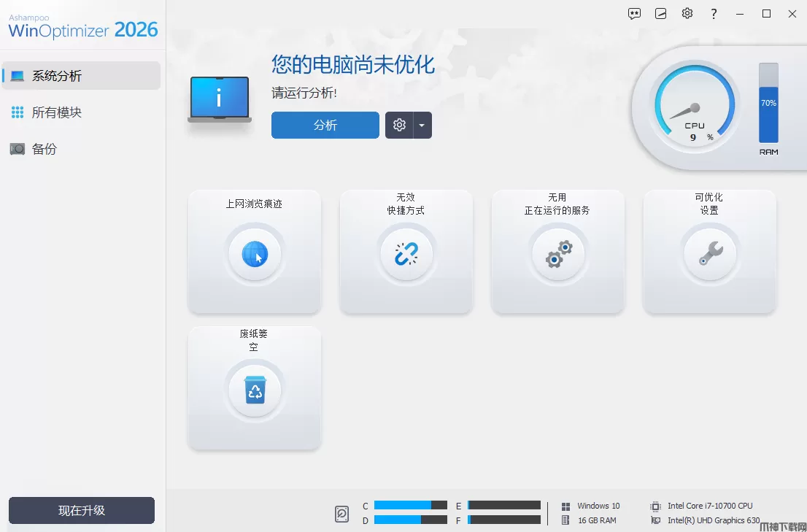Click Intel(R) UHD Graphics 630 text
This screenshot has width=807, height=532.
click(x=714, y=520)
